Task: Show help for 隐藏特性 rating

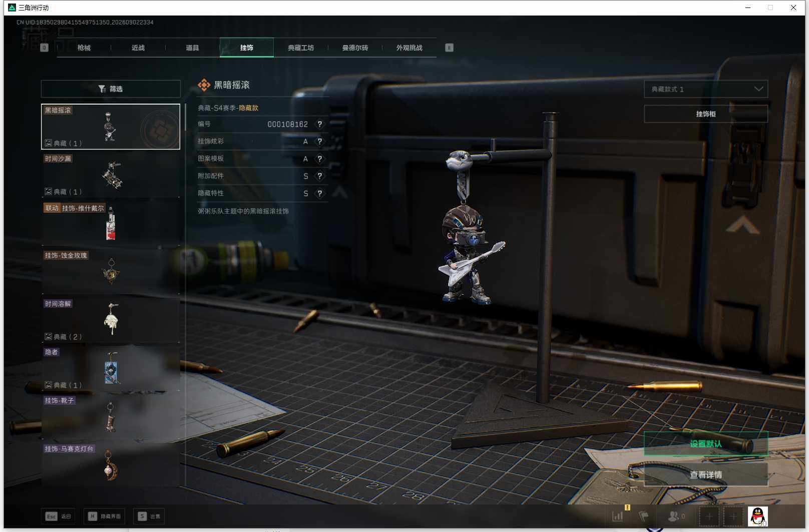Action: click(320, 193)
